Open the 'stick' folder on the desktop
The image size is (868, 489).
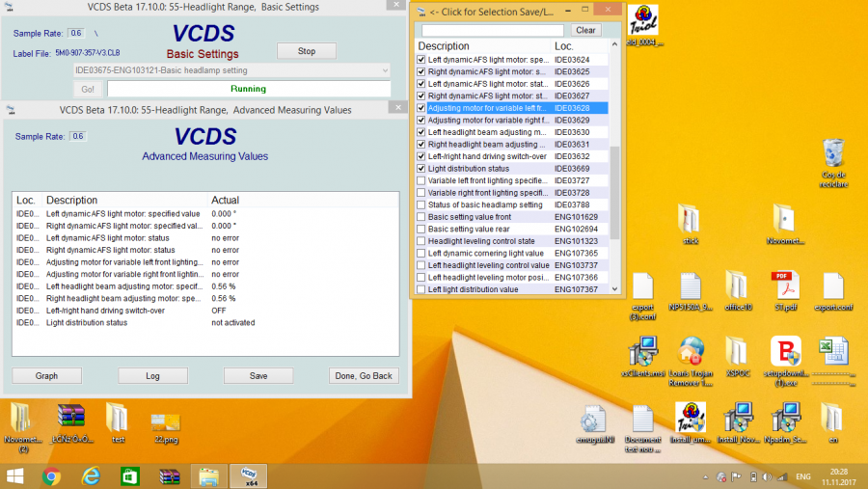(x=690, y=220)
